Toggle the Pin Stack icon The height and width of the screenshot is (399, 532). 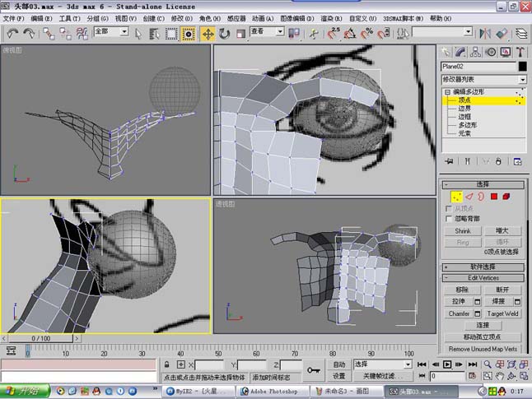pos(449,161)
